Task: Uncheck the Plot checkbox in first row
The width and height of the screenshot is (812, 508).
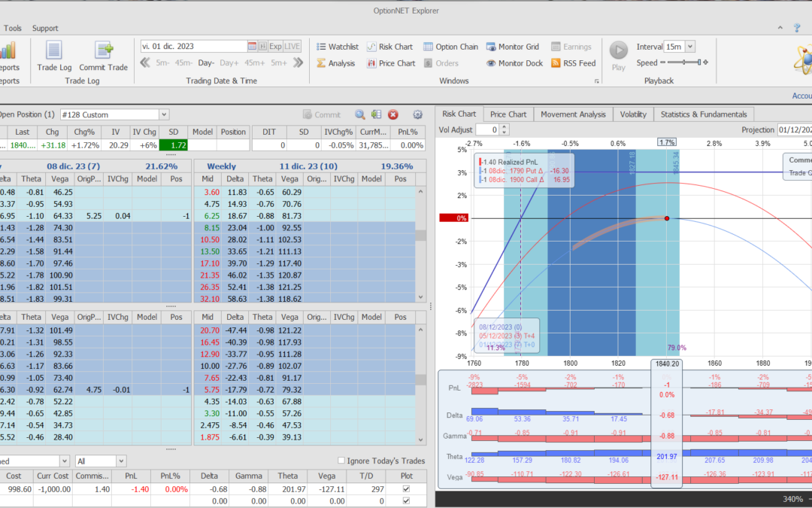Action: pos(407,489)
